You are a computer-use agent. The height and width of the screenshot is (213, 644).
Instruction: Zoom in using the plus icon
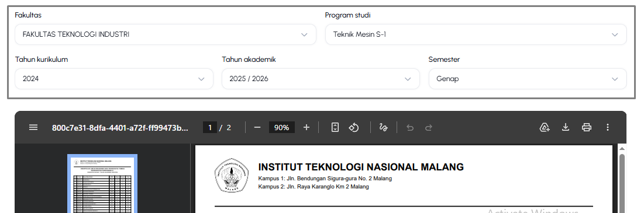[x=306, y=127]
